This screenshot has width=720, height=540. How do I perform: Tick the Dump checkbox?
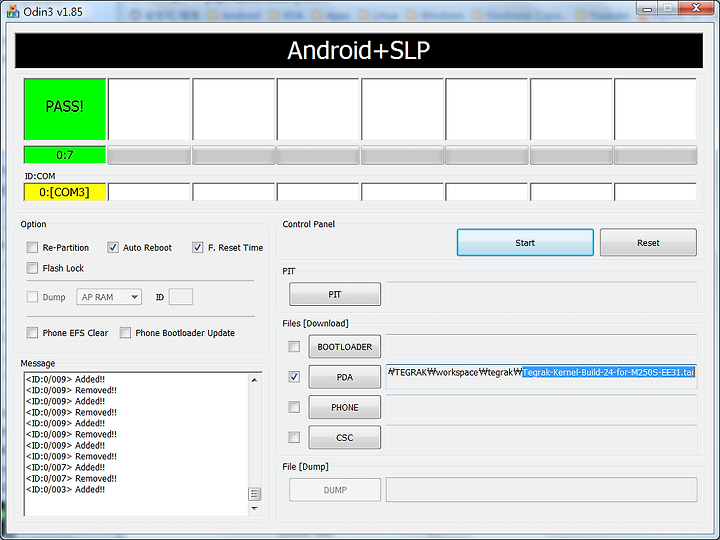32,297
